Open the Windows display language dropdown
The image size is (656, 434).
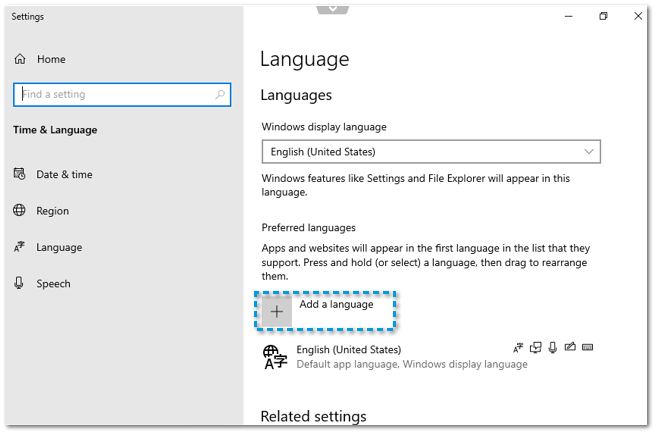pyautogui.click(x=430, y=152)
